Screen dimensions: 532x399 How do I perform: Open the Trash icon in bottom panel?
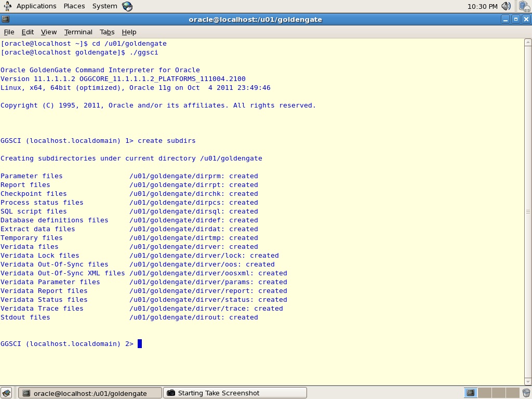point(526,393)
